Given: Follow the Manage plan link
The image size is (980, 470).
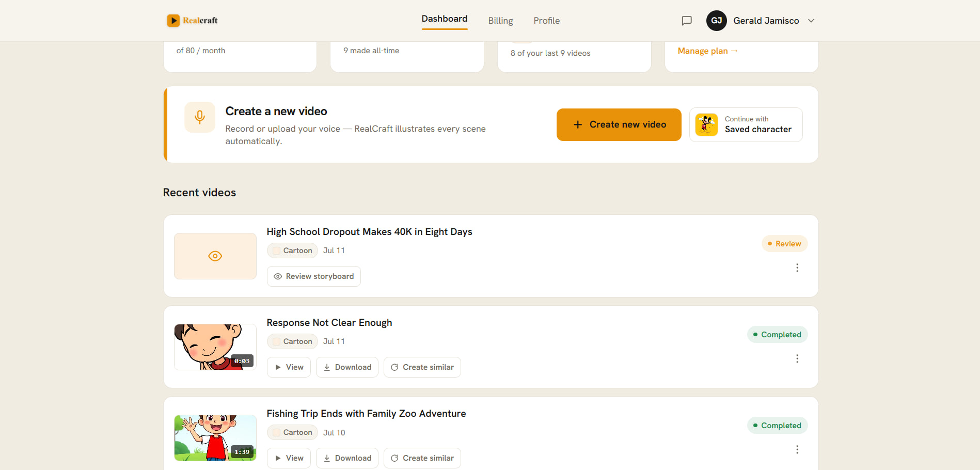Looking at the screenshot, I should [707, 51].
